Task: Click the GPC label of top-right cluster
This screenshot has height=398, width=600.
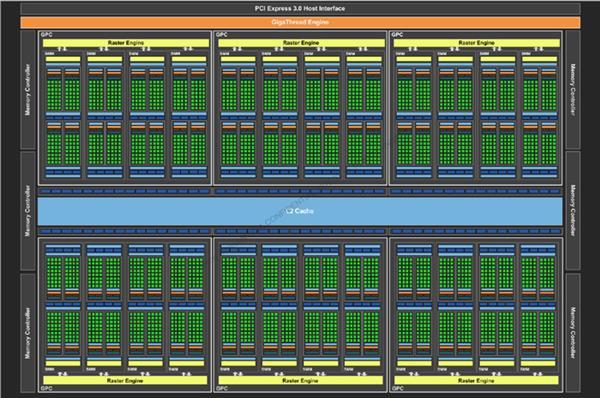Action: pos(397,35)
